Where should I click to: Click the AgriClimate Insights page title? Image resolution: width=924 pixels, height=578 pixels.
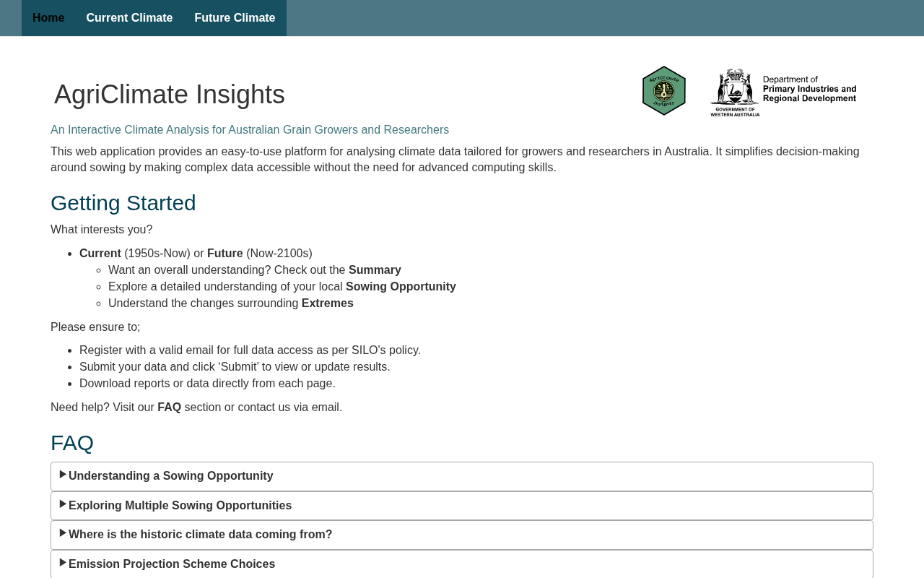coord(170,95)
